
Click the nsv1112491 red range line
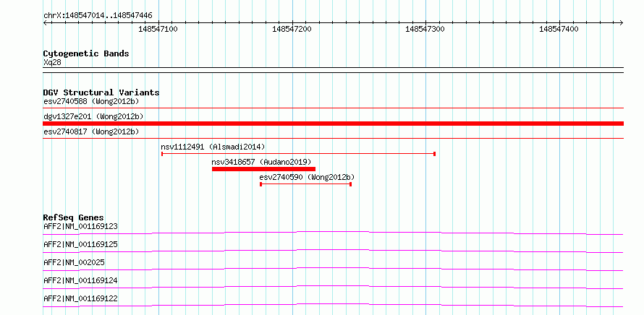pyautogui.click(x=298, y=154)
